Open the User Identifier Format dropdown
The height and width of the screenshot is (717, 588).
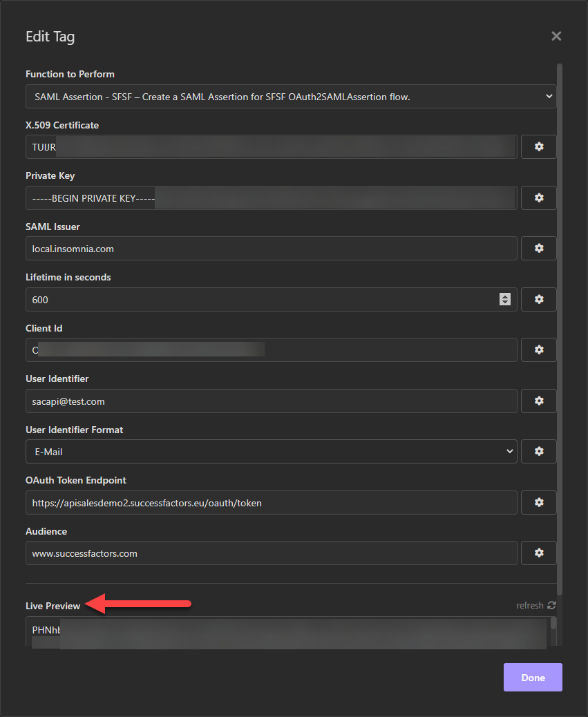[x=271, y=451]
